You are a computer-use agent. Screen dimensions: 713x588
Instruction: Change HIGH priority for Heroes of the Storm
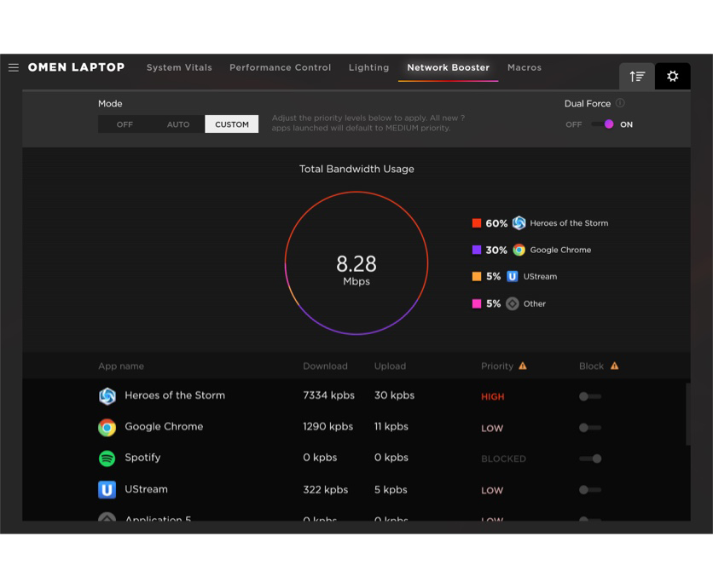tap(492, 397)
